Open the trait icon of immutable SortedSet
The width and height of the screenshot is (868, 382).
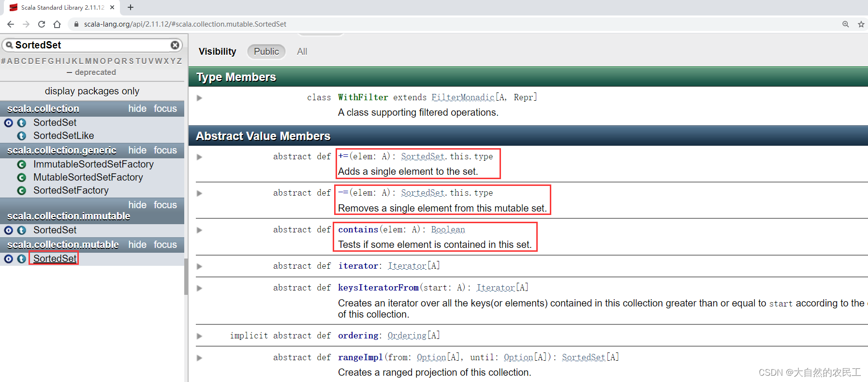click(22, 230)
